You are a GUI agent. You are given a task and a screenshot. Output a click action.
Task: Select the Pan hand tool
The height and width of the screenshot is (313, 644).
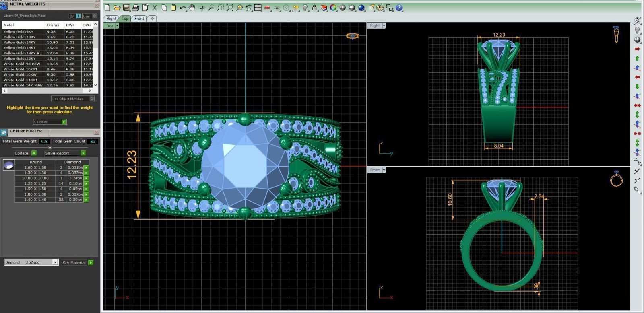click(192, 8)
